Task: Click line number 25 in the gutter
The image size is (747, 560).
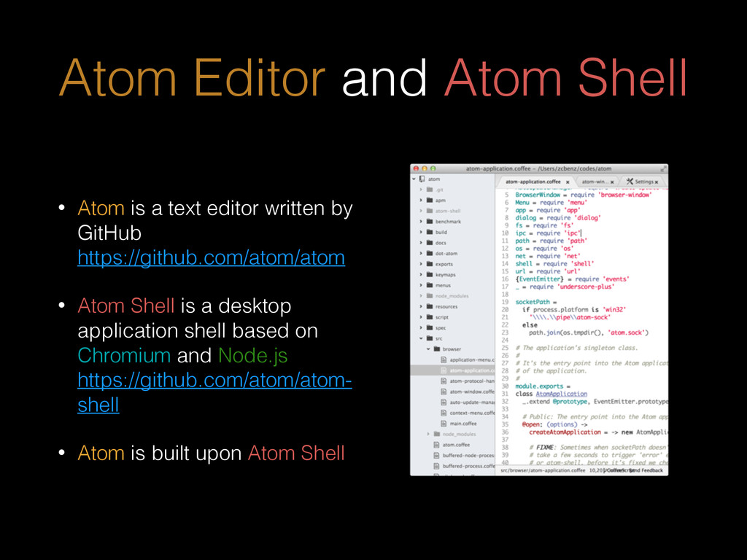Action: [505, 348]
